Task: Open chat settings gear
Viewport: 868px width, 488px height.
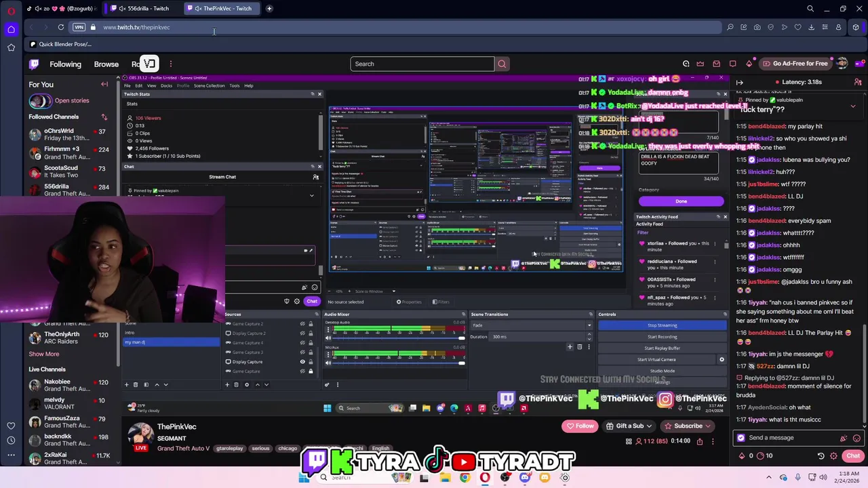Action: coord(833,455)
